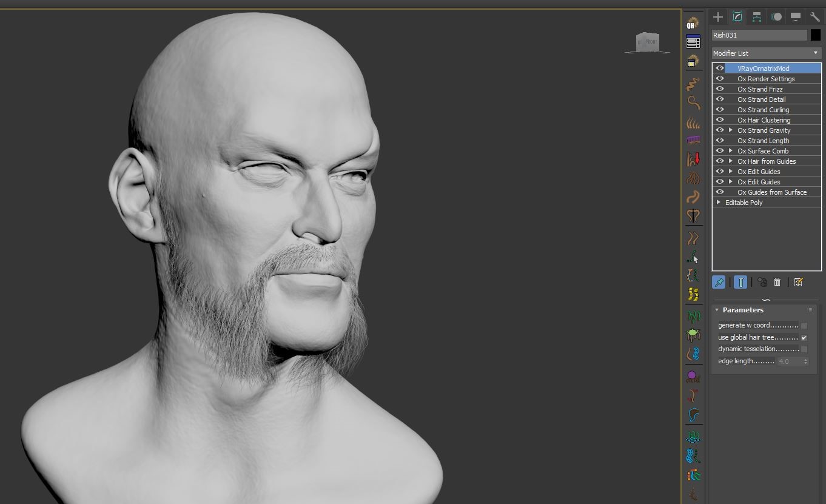
Task: Uncheck use global hair tree
Action: [x=804, y=337]
